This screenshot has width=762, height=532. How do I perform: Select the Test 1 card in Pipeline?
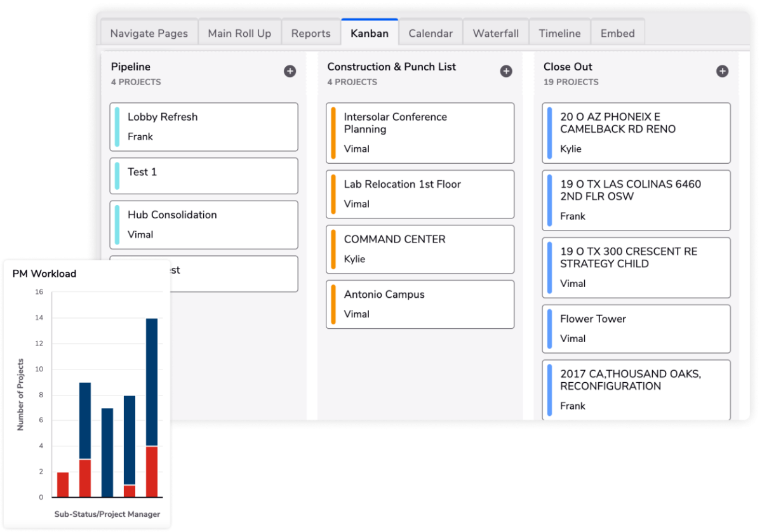(x=203, y=176)
